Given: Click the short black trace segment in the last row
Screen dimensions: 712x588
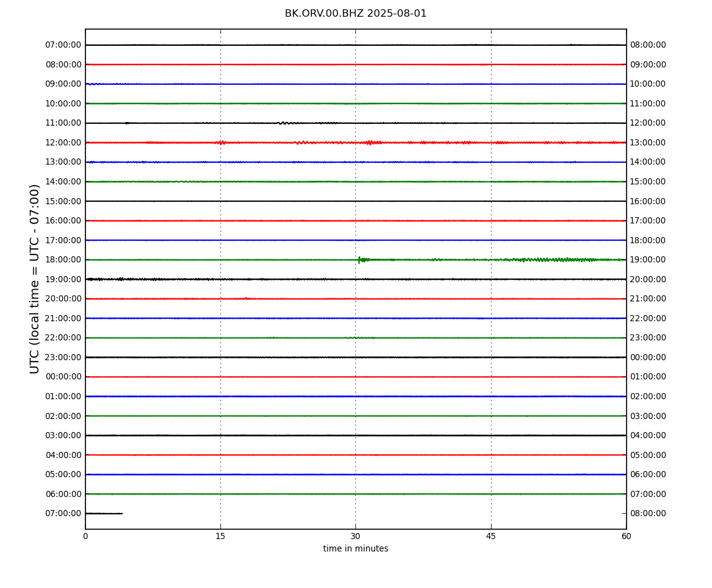Looking at the screenshot, I should [104, 514].
